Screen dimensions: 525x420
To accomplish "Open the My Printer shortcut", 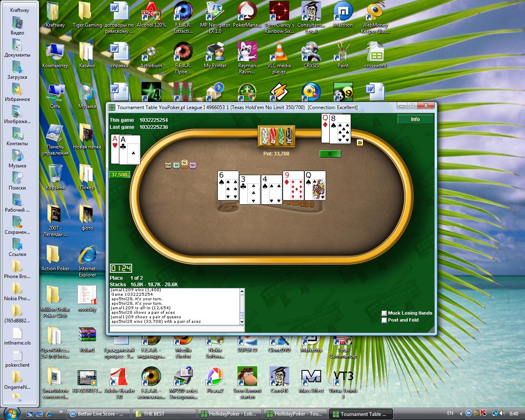I will click(x=215, y=55).
